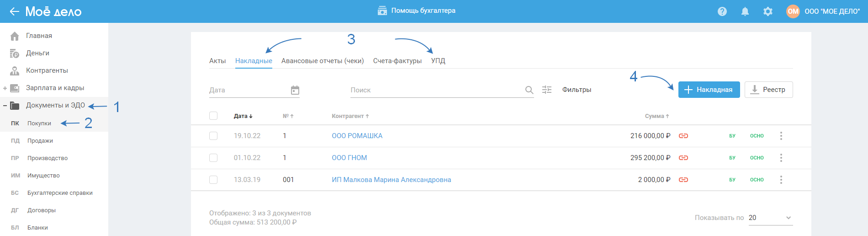This screenshot has width=868, height=236.
Task: Check the ООО РОМАШКА row checkbox
Action: 213,136
